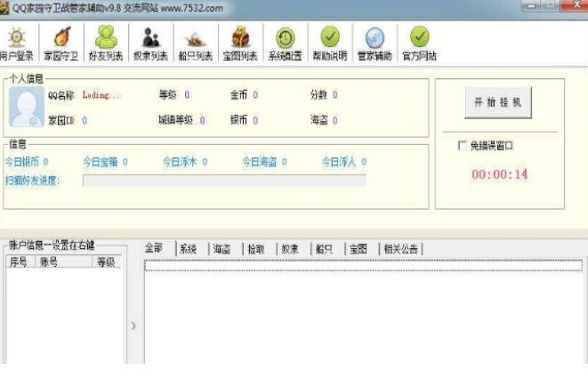Click the Loding QQ名称 value
The height and width of the screenshot is (378, 588).
[x=102, y=95]
